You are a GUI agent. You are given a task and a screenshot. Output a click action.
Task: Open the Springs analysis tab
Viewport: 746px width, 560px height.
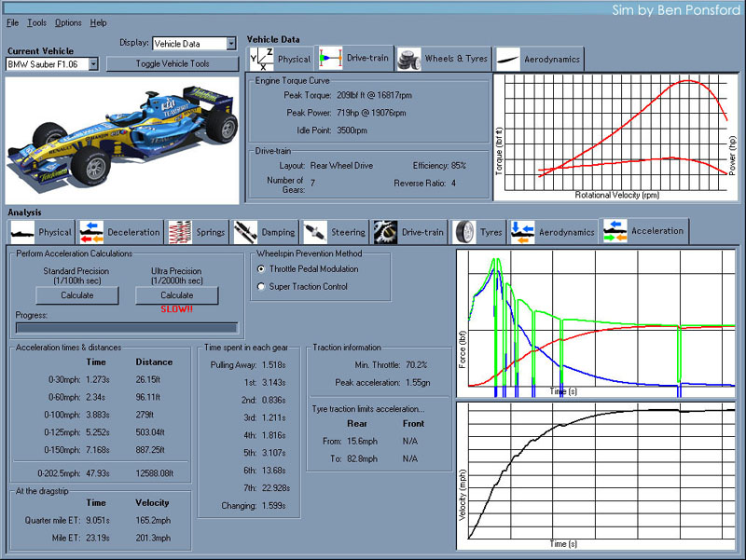coord(197,232)
